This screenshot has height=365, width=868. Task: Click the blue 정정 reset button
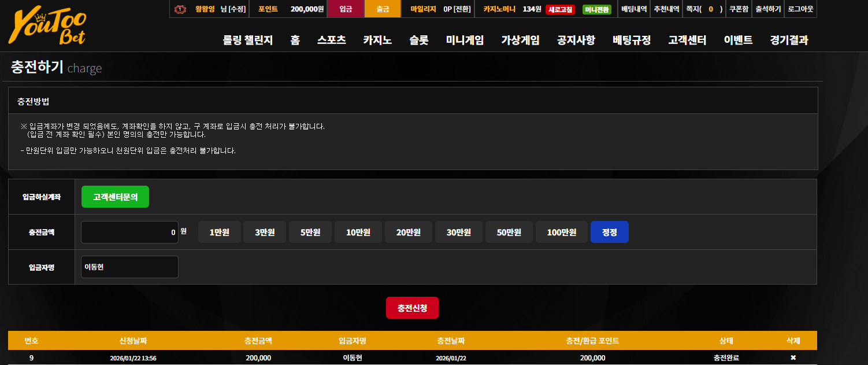click(610, 232)
